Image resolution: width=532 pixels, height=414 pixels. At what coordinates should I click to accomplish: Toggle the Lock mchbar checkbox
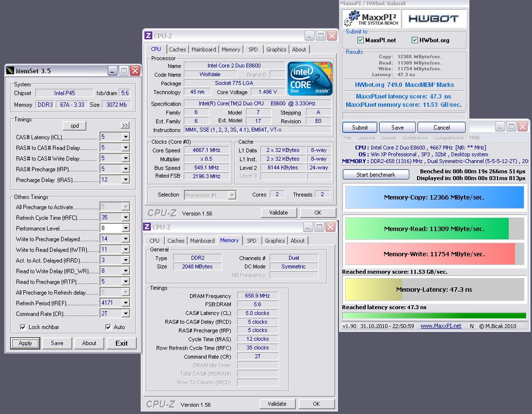tap(23, 327)
